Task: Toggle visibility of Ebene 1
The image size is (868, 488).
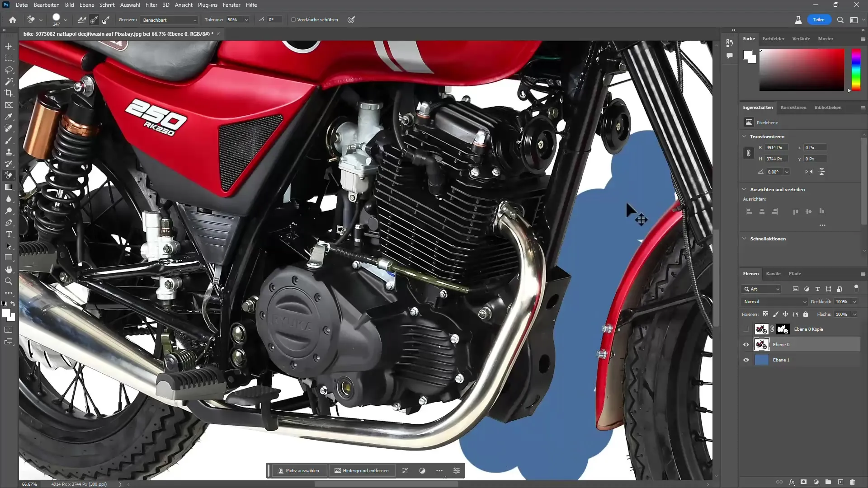Action: (746, 360)
